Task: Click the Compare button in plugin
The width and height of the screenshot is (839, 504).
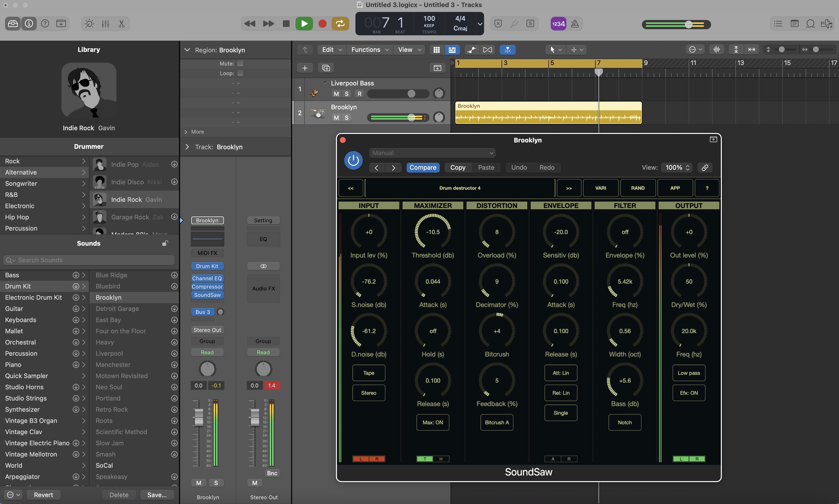Action: [x=423, y=168]
